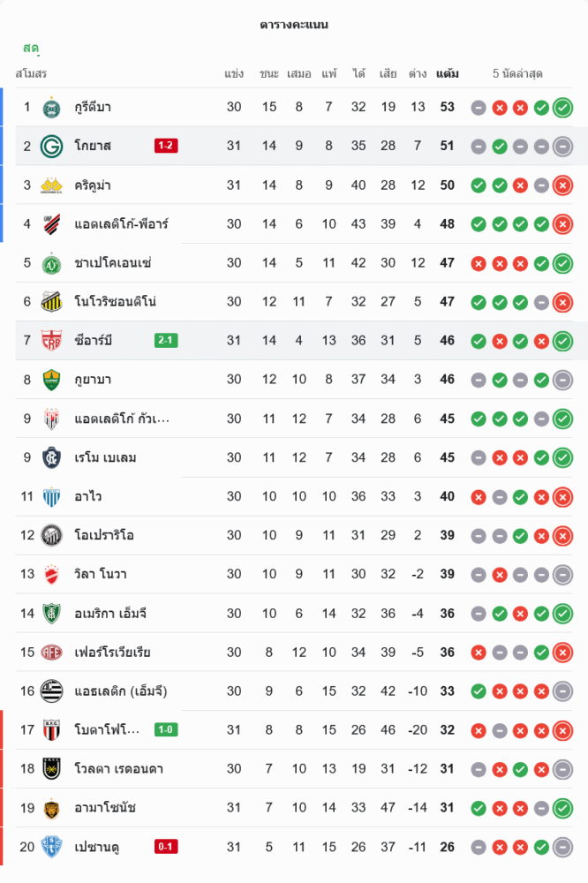Click the โนโวริซอนติโน่ club logo
The height and width of the screenshot is (883, 588).
coord(51,302)
